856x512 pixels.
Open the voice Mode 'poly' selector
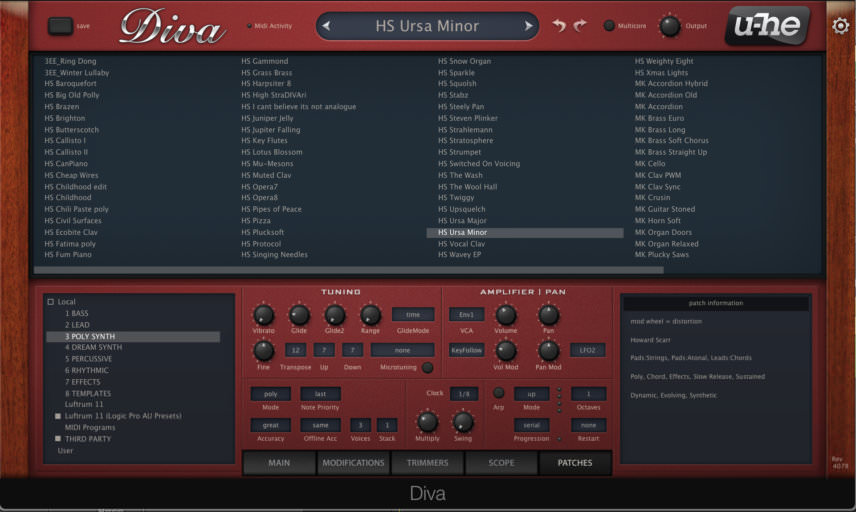tap(271, 394)
